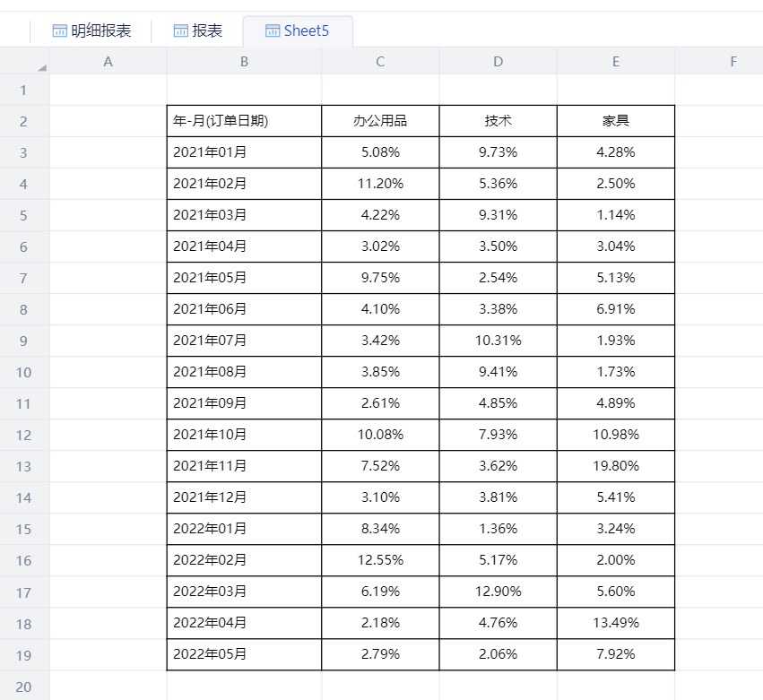Select column C header
Screen dimensions: 763x700
(380, 62)
